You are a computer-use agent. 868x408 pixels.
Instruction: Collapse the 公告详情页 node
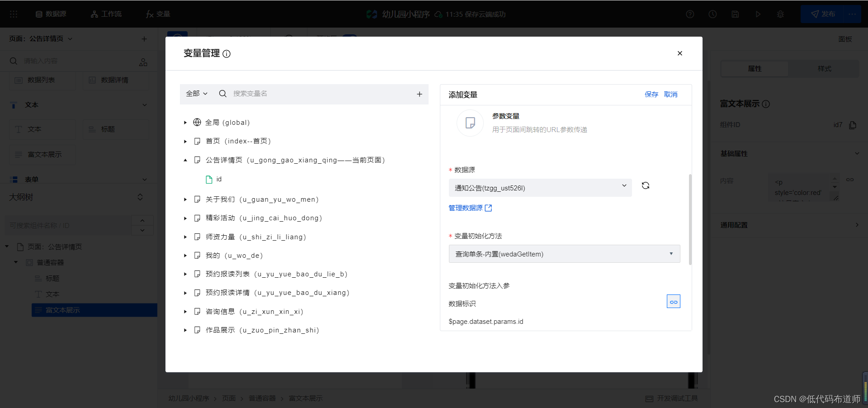(x=185, y=160)
